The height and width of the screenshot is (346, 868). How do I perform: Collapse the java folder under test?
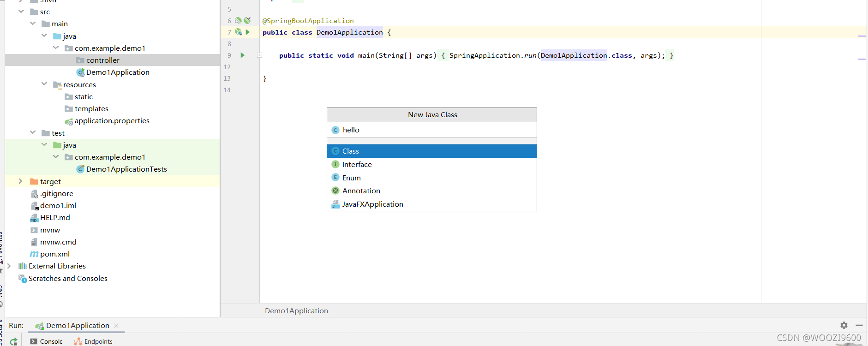[x=44, y=144]
